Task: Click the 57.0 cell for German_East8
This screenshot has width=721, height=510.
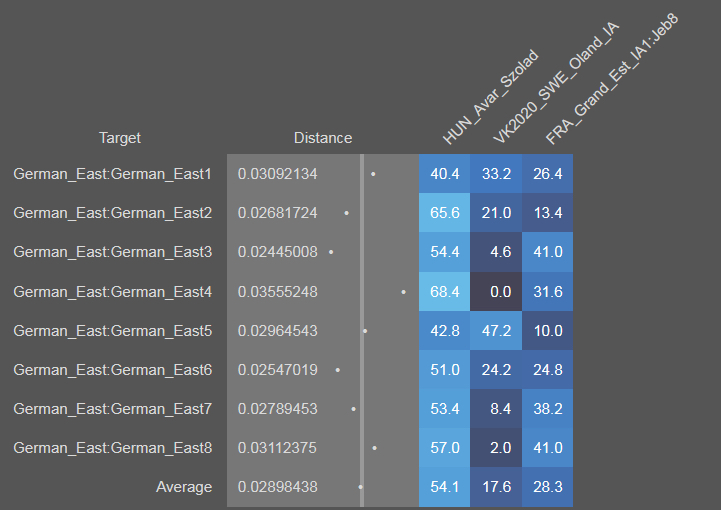Action: click(x=445, y=448)
